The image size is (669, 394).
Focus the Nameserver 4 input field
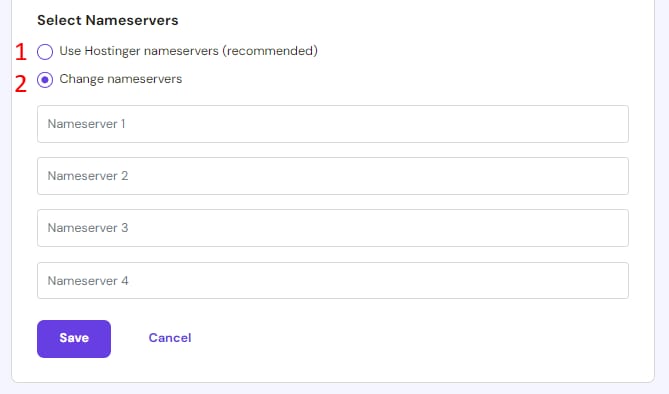pyautogui.click(x=333, y=280)
